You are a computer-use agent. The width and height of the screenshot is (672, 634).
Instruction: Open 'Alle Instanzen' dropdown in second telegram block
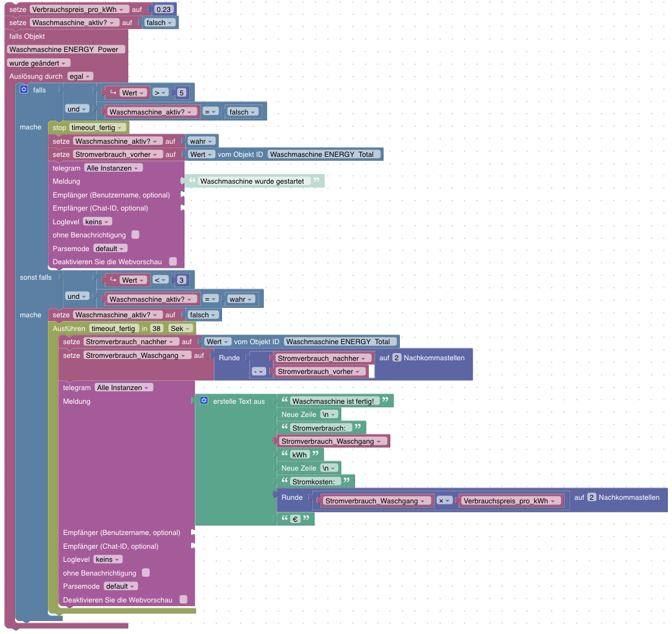(124, 388)
